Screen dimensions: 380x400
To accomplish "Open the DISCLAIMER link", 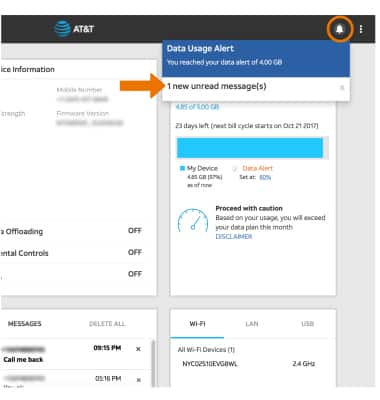I will 234,237.
